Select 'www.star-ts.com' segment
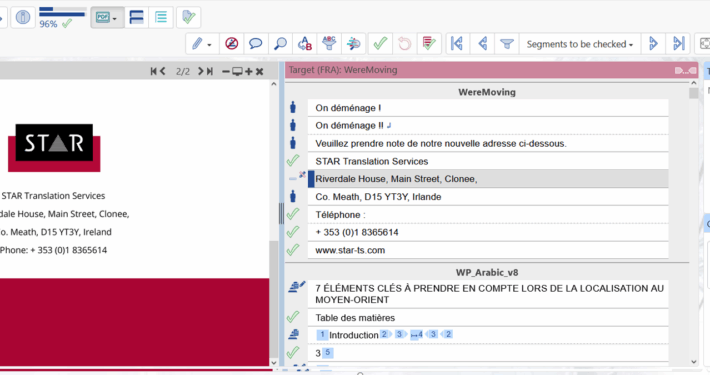Viewport: 710px width, 375px height. [x=488, y=250]
